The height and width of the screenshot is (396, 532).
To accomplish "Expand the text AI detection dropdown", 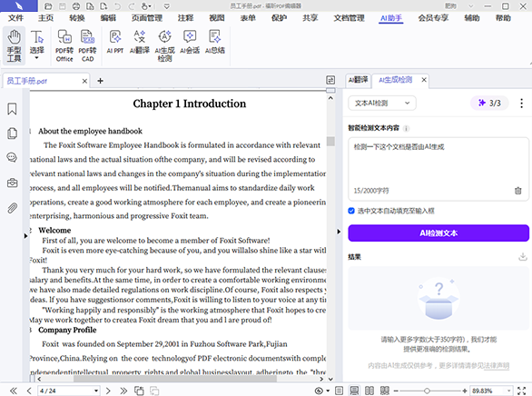I will (x=382, y=104).
